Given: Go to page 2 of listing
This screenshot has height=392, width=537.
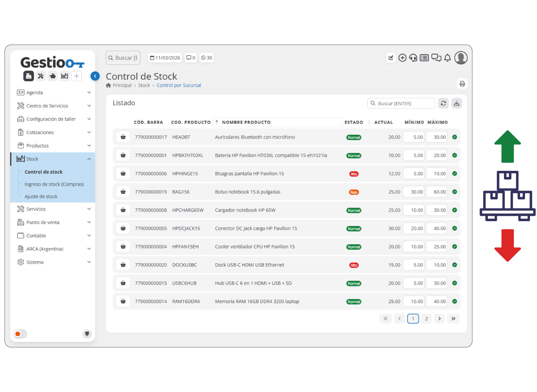Looking at the screenshot, I should 427,319.
